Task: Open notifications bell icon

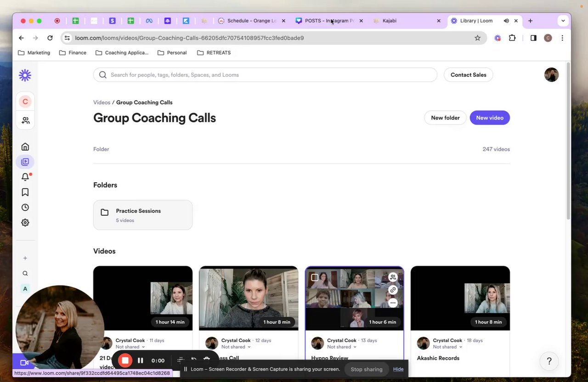Action: (25, 177)
